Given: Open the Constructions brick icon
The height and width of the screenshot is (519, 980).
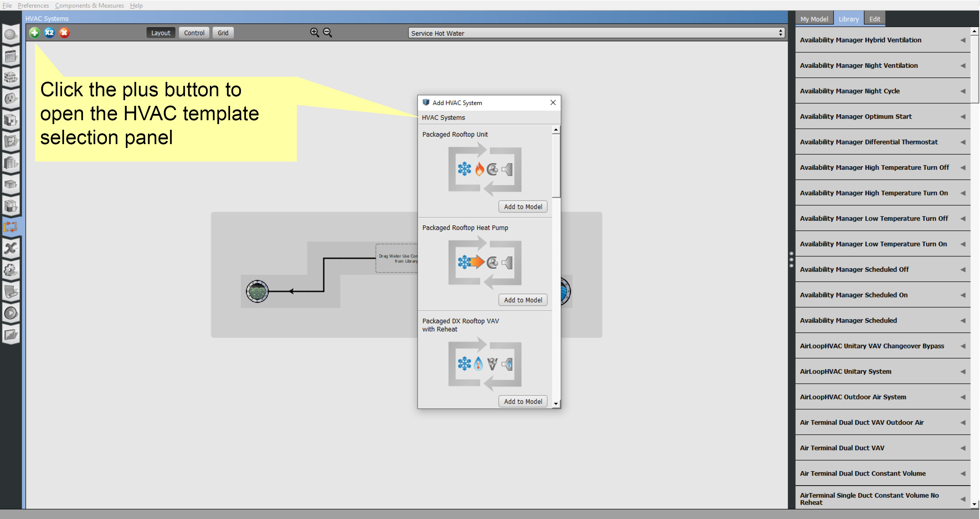Looking at the screenshot, I should [11, 77].
